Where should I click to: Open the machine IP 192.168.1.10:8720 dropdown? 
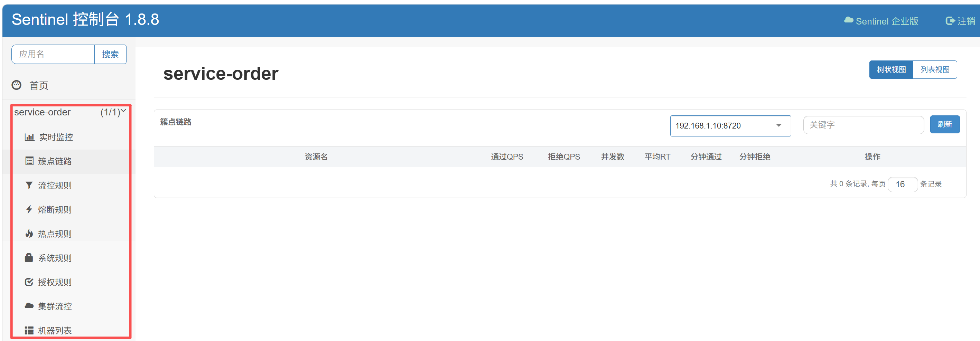730,125
